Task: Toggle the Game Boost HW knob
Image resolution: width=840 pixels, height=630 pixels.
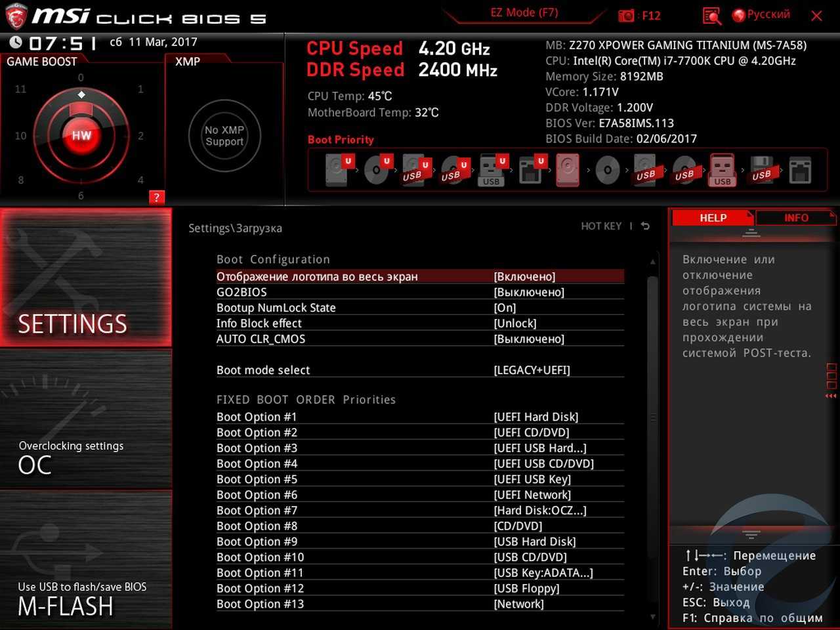Action: (81, 135)
